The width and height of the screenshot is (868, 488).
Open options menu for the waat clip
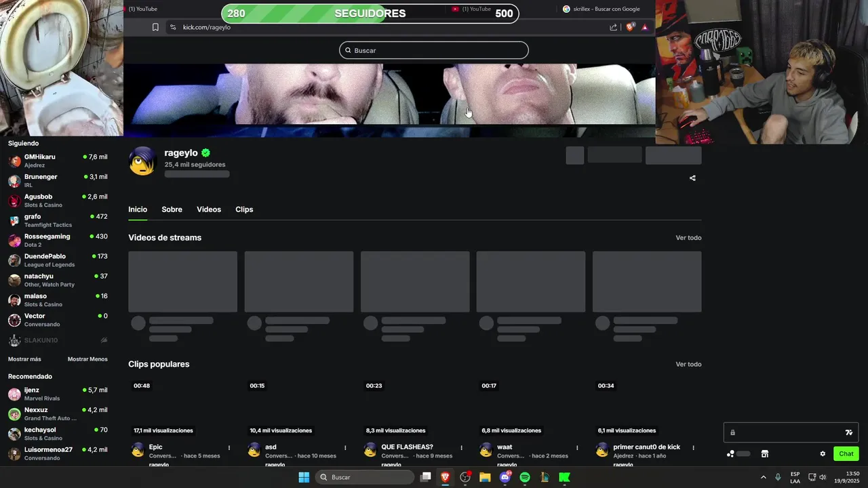(x=577, y=447)
